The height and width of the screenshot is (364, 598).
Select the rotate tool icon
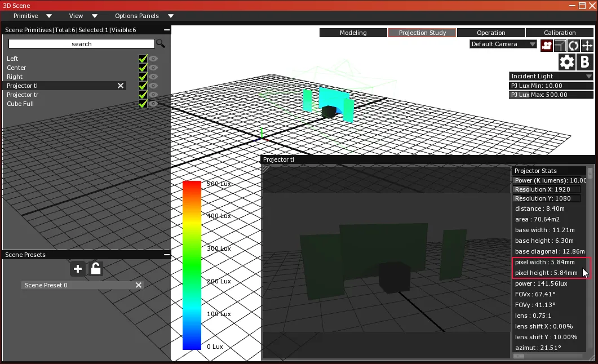[x=573, y=45]
